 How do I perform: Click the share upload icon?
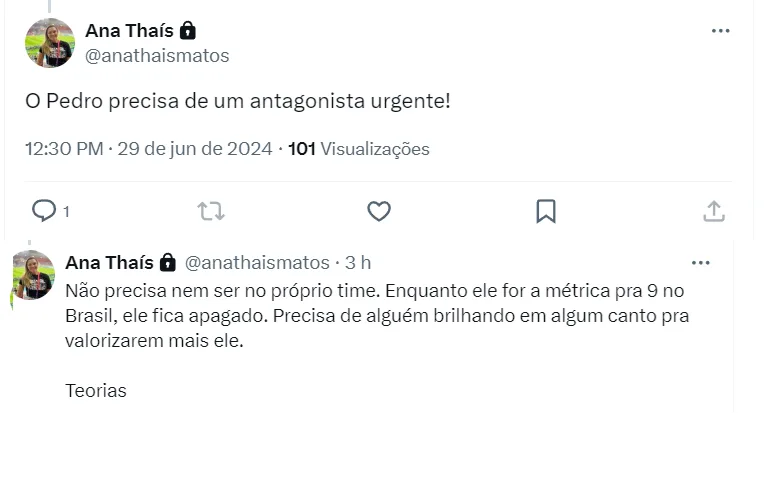(x=713, y=211)
